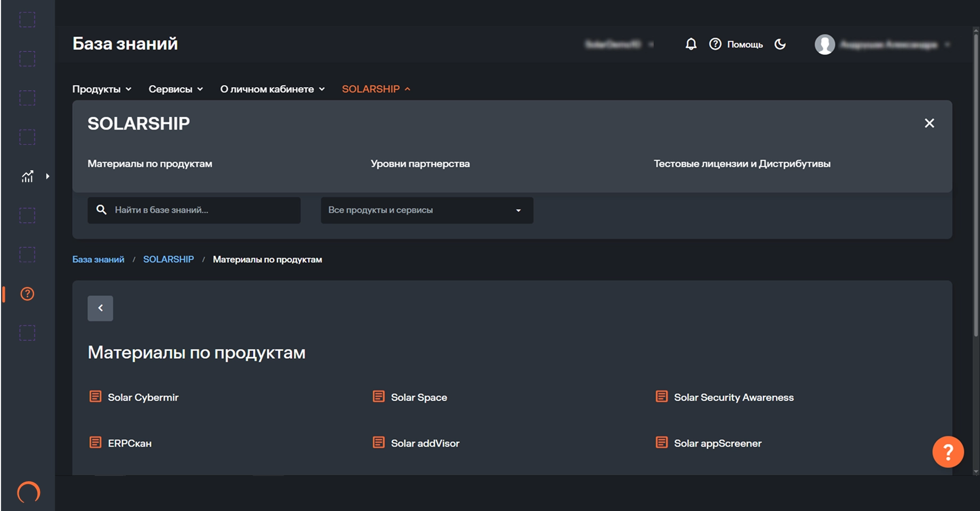Click the search magnifier icon

click(101, 210)
